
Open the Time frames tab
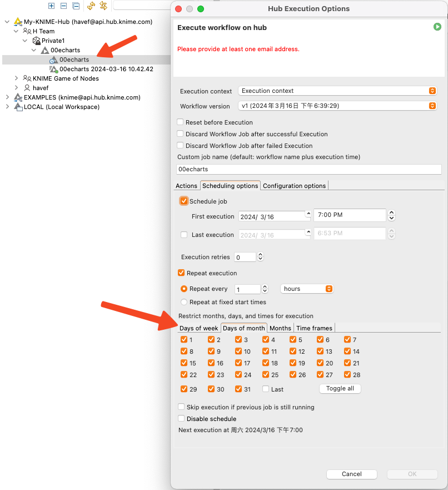point(315,328)
